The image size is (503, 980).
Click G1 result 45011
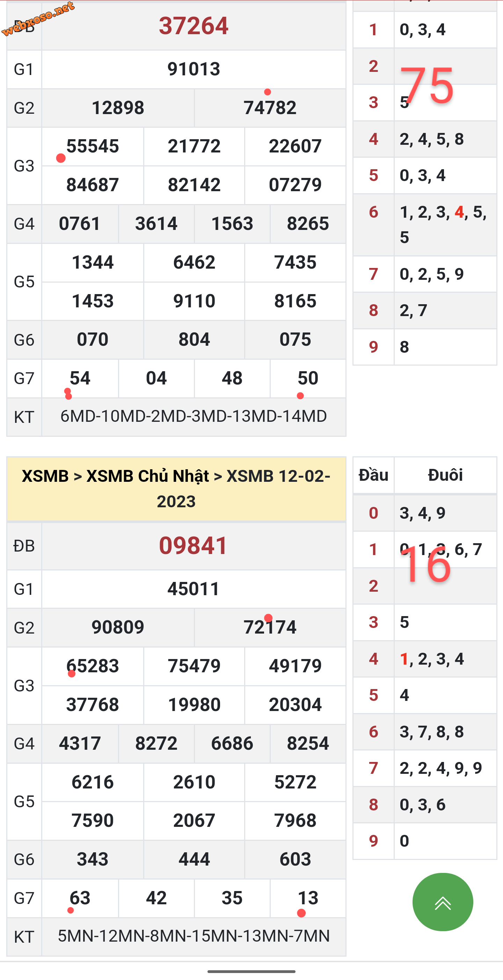(x=194, y=589)
